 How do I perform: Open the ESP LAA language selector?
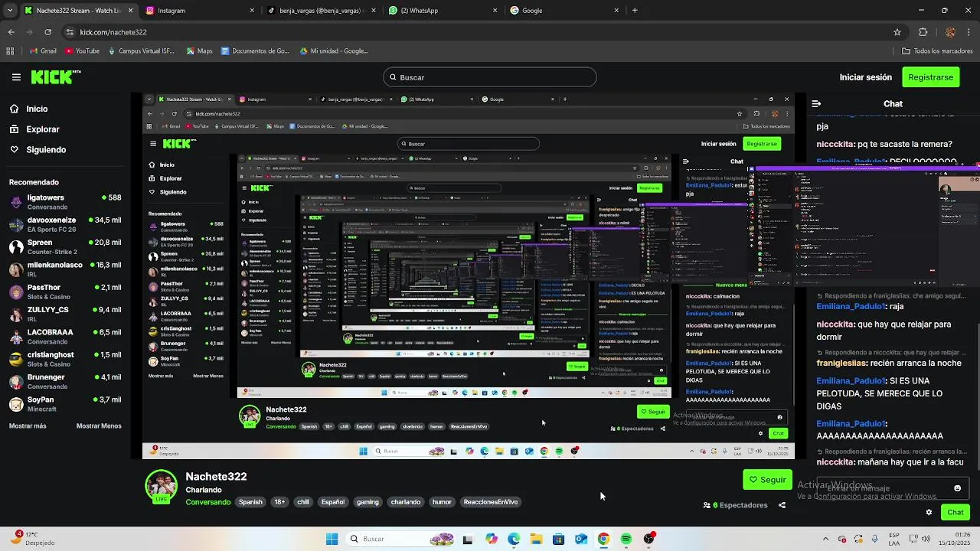point(894,539)
